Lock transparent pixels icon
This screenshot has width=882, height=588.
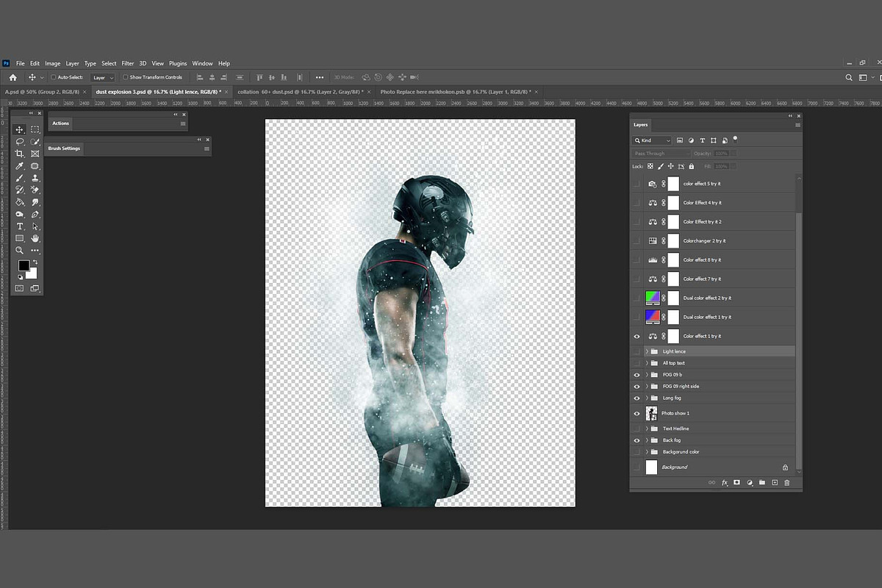pos(650,166)
